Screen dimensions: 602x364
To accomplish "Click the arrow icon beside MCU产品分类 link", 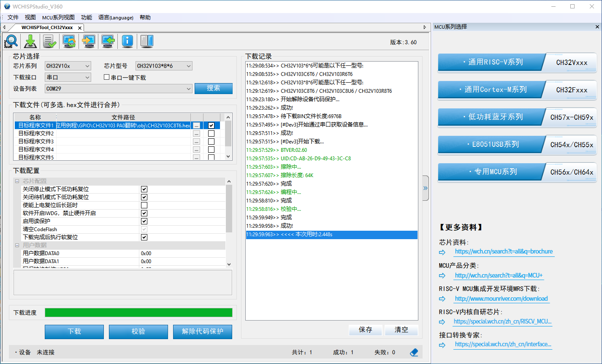I will point(442,275).
